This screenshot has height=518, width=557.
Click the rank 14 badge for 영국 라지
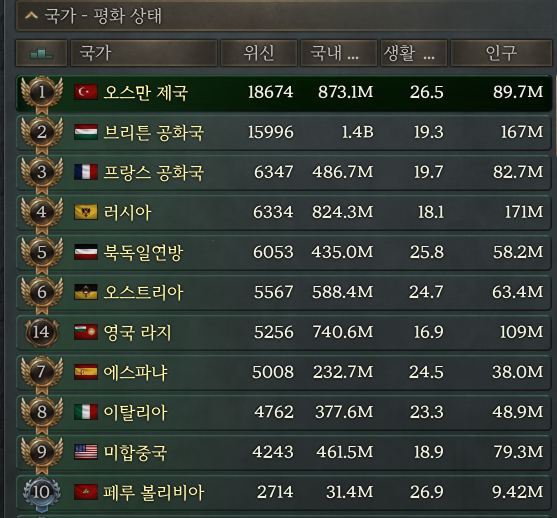[x=42, y=333]
